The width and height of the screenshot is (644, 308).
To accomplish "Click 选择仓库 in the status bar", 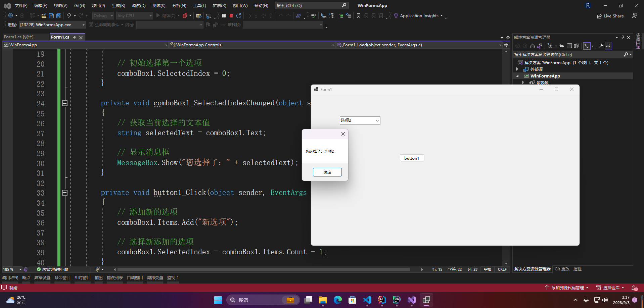I will [610, 288].
